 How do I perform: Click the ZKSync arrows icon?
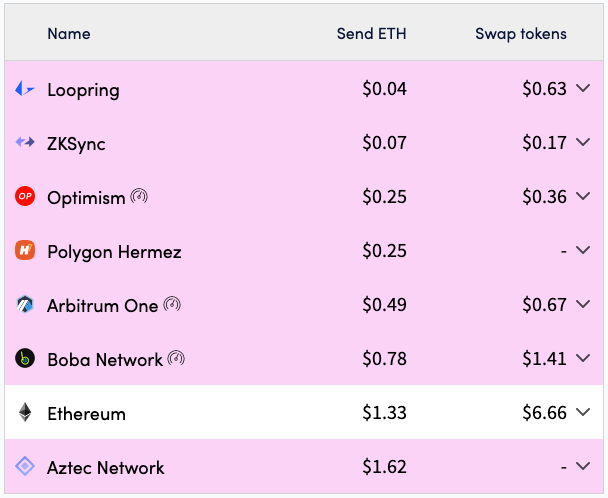25,144
